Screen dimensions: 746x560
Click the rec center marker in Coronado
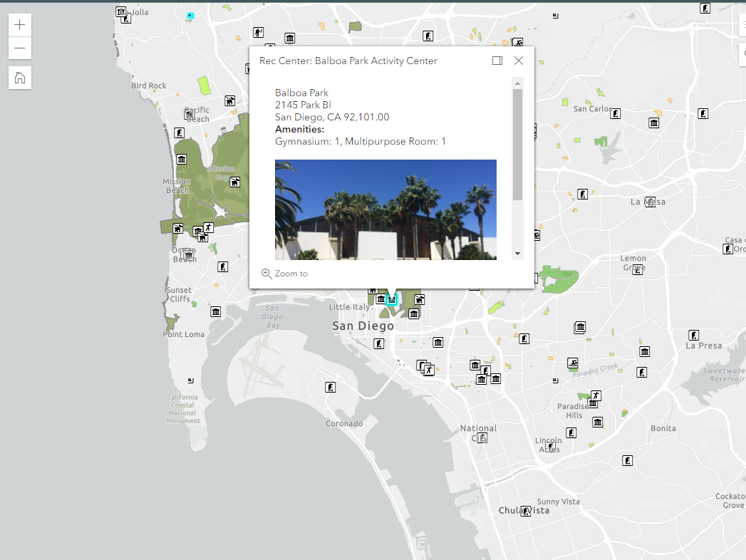pyautogui.click(x=330, y=387)
